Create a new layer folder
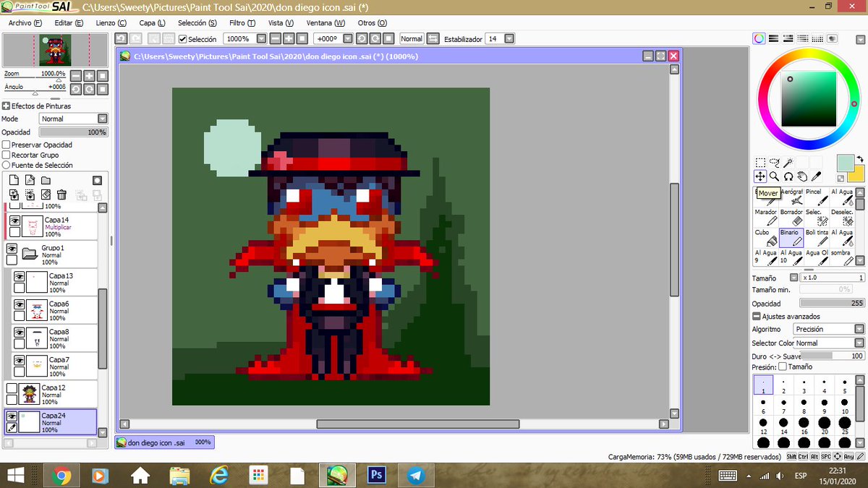 (x=46, y=180)
